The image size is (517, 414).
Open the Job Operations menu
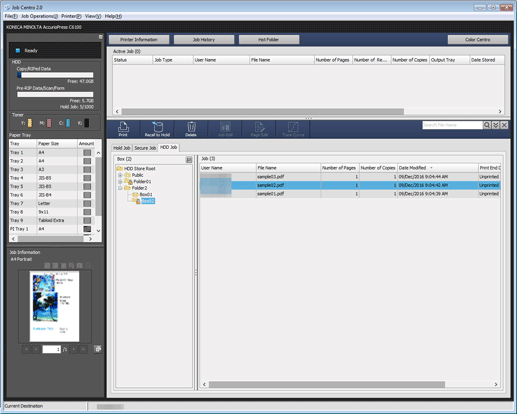39,16
